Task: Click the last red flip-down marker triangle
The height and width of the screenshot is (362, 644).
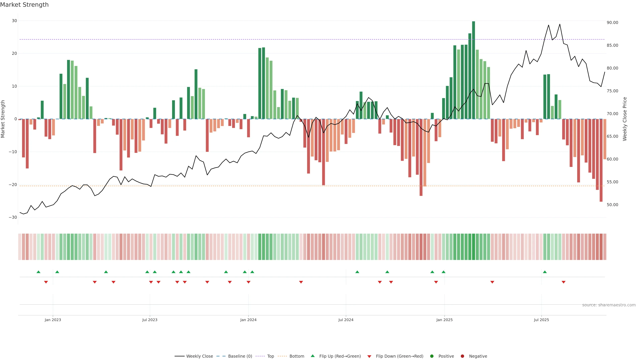Action: click(x=563, y=282)
